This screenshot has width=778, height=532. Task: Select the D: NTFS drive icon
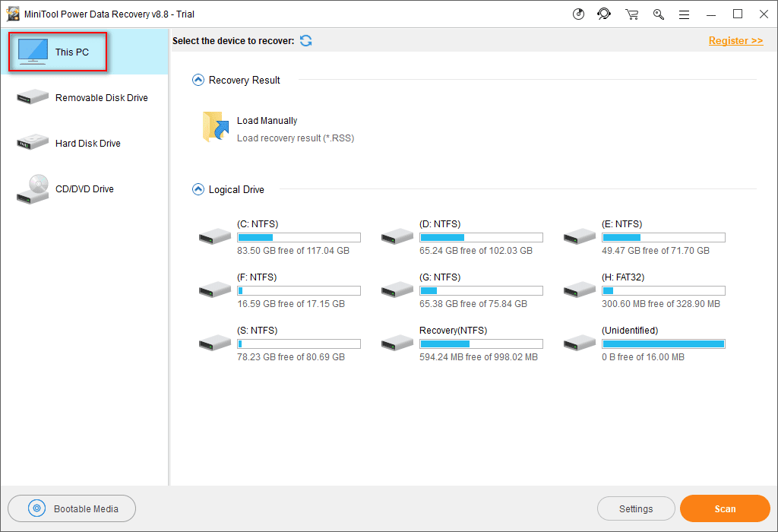(x=397, y=236)
